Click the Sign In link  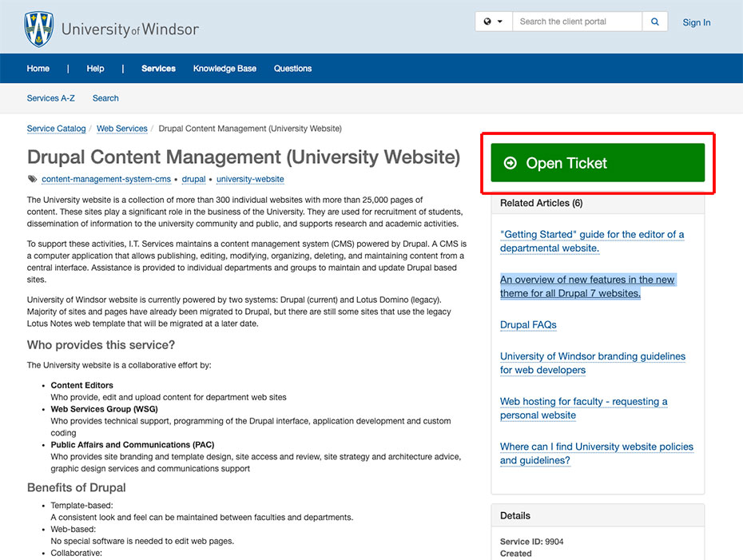point(696,22)
